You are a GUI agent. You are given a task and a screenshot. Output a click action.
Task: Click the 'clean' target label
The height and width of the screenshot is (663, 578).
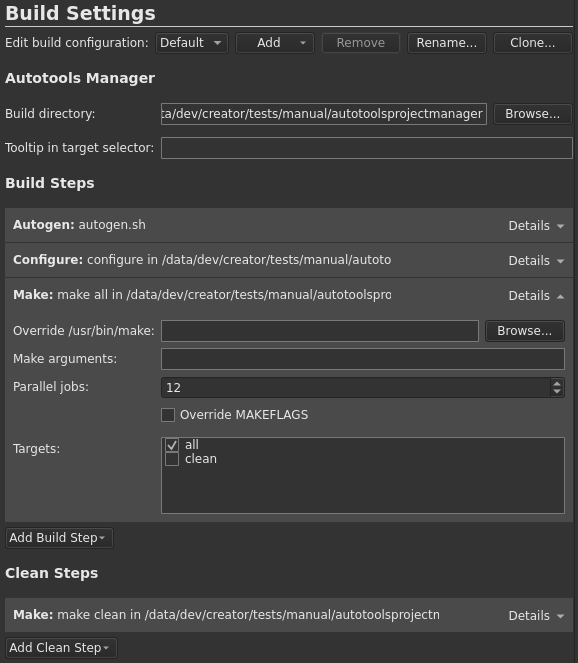[x=201, y=459]
